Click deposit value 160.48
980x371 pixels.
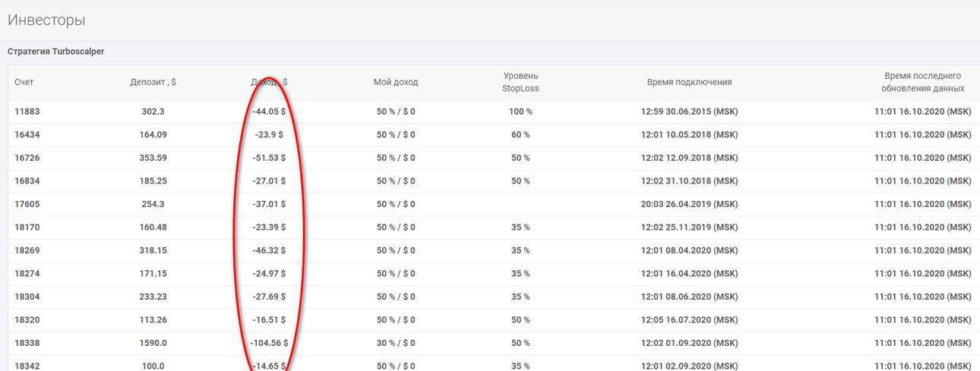click(153, 227)
